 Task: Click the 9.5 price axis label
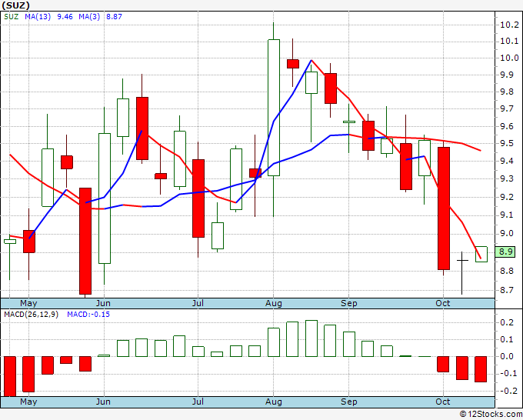[507, 144]
